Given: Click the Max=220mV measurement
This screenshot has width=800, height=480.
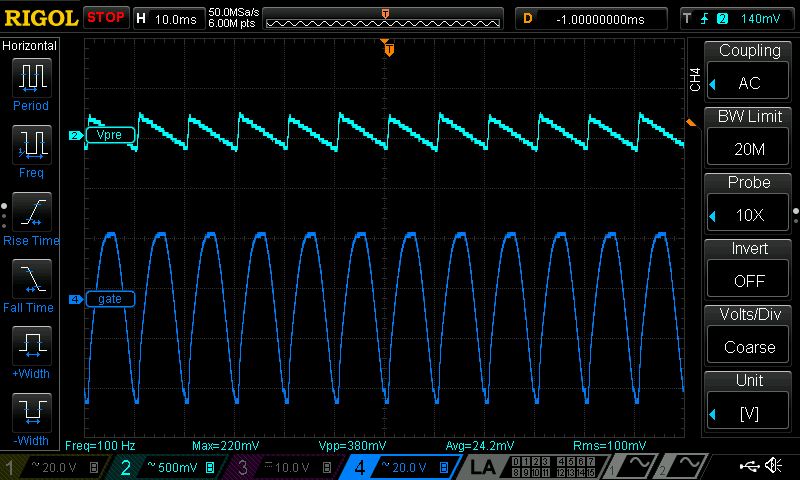Looking at the screenshot, I should pos(226,445).
